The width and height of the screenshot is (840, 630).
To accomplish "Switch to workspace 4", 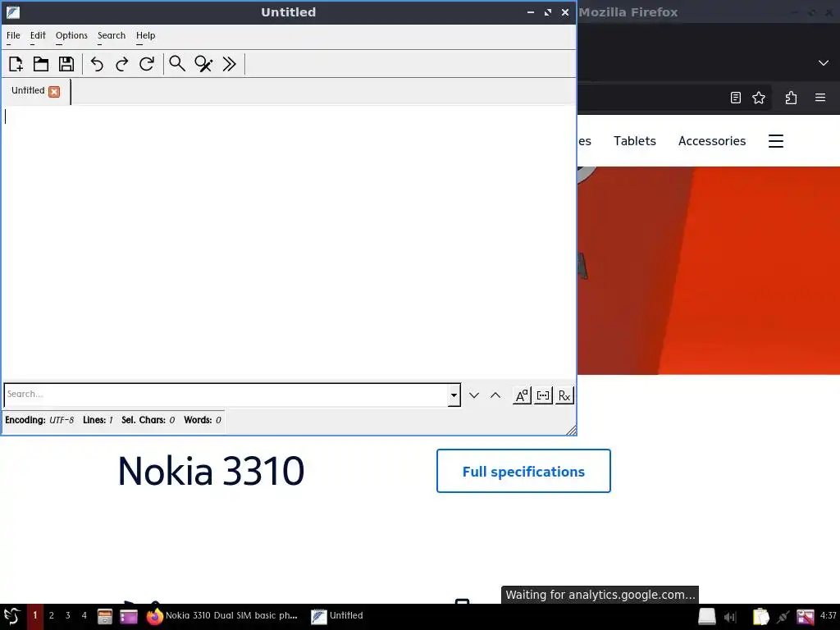I will coord(84,615).
